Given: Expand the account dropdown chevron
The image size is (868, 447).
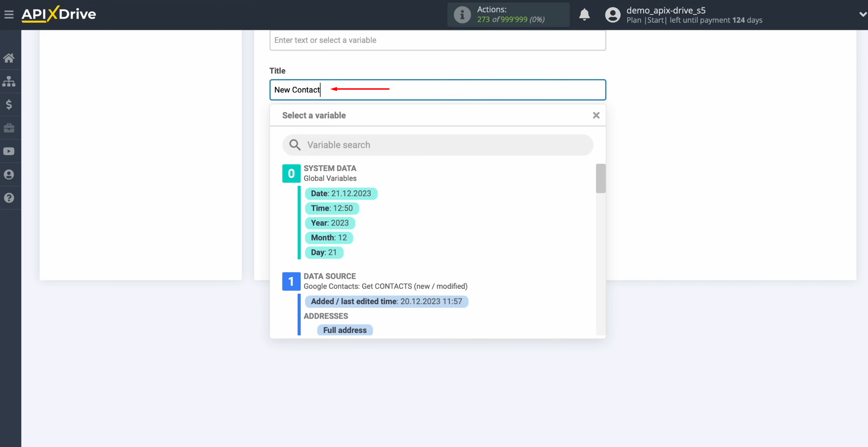Looking at the screenshot, I should pyautogui.click(x=862, y=14).
